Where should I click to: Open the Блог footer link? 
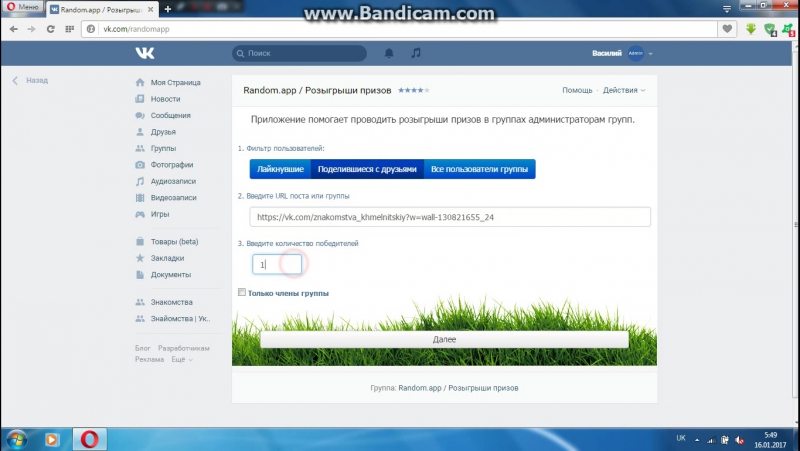click(142, 348)
